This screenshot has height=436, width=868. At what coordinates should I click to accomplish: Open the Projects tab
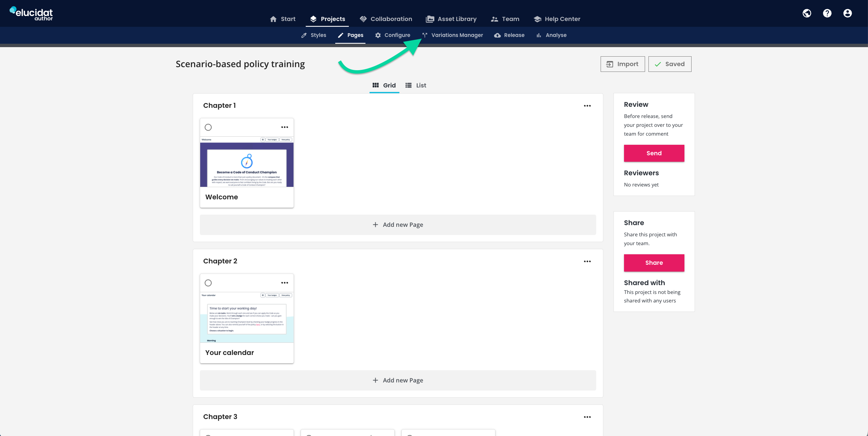pos(327,19)
